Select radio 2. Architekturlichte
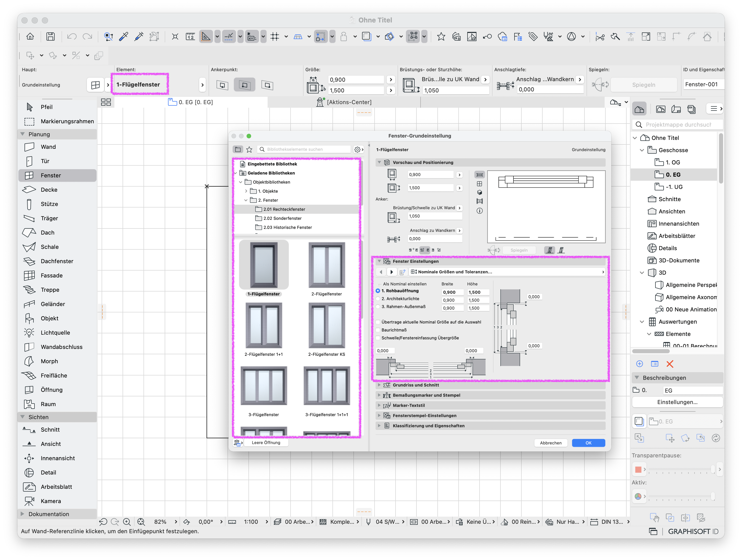 tap(378, 299)
